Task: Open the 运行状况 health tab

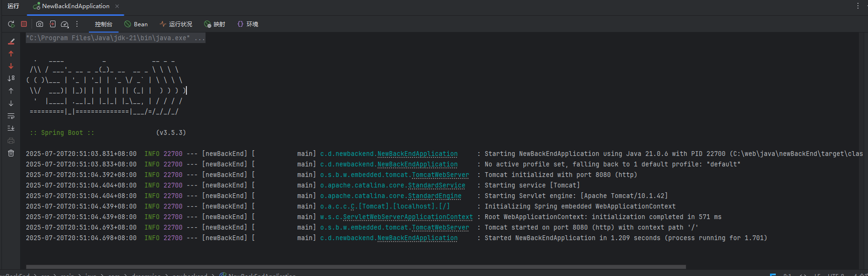Action: click(176, 24)
